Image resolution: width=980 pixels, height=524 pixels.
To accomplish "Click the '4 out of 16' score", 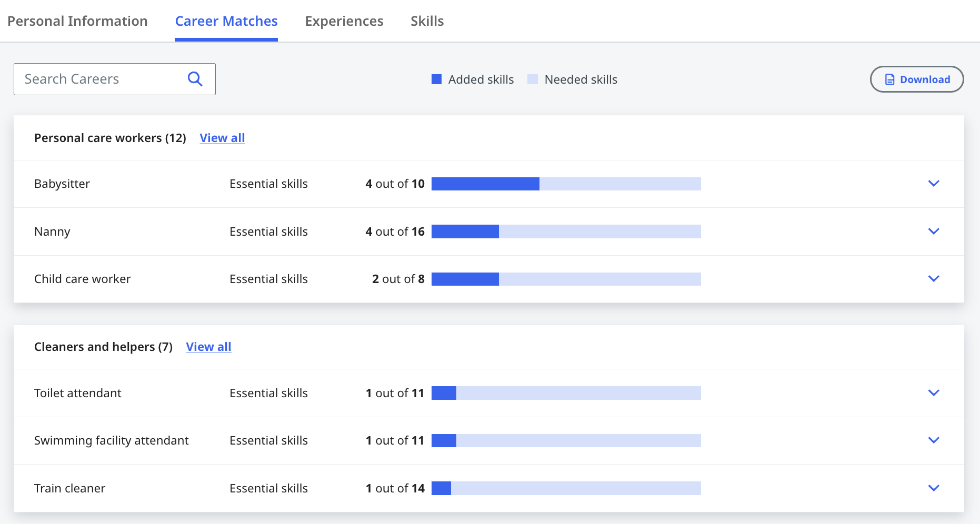I will pos(395,231).
